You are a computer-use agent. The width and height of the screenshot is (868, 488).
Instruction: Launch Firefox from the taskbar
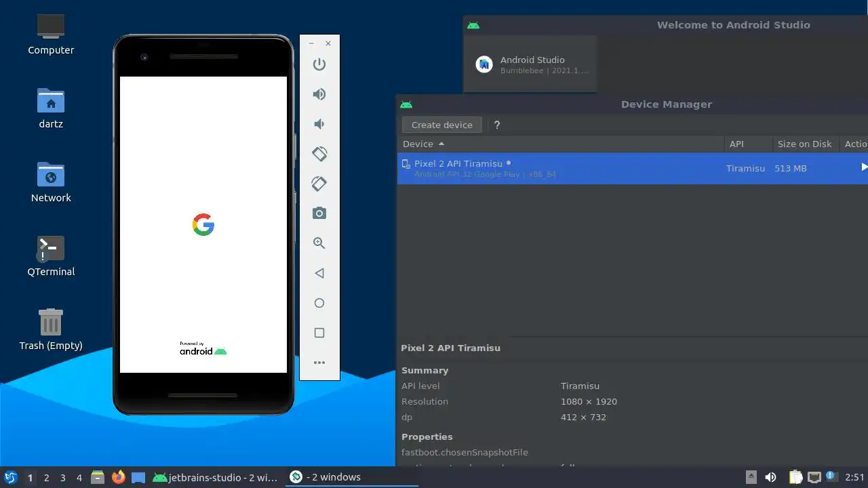pyautogui.click(x=119, y=477)
